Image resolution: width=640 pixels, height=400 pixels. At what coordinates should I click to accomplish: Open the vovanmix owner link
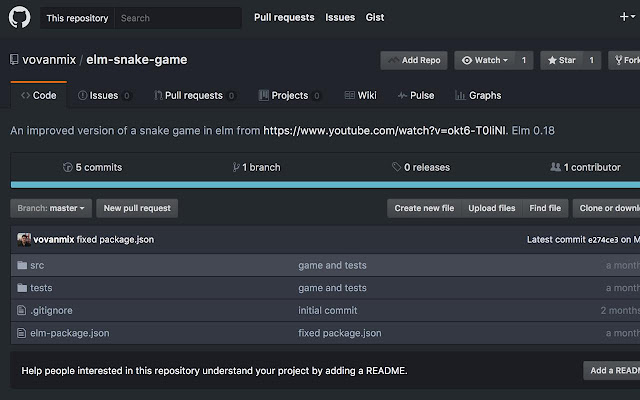(49, 60)
